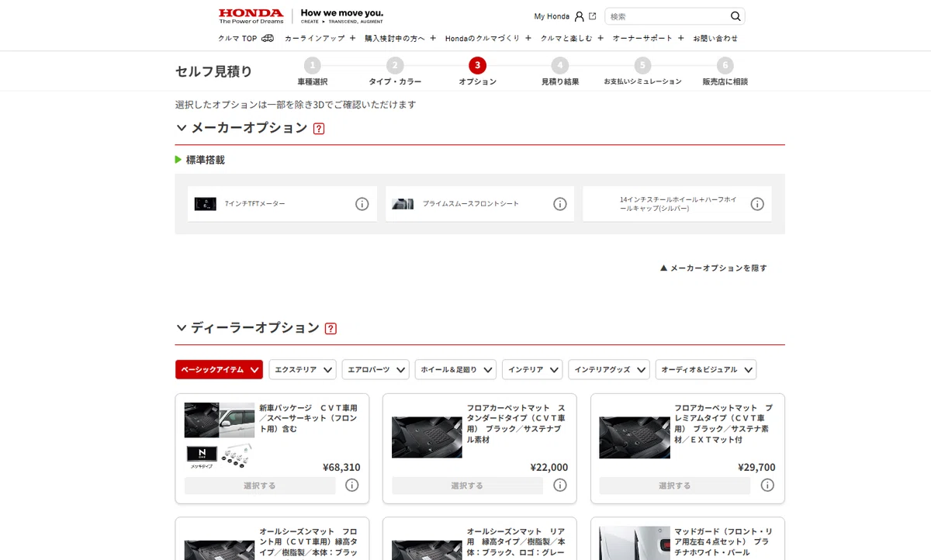
Task: Open the お問い合わせ link
Action: (x=715, y=38)
